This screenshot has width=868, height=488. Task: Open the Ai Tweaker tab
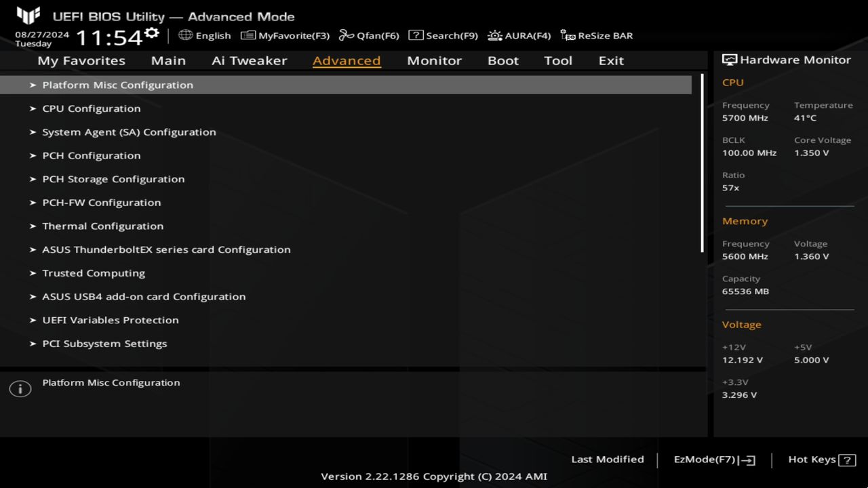pyautogui.click(x=249, y=60)
